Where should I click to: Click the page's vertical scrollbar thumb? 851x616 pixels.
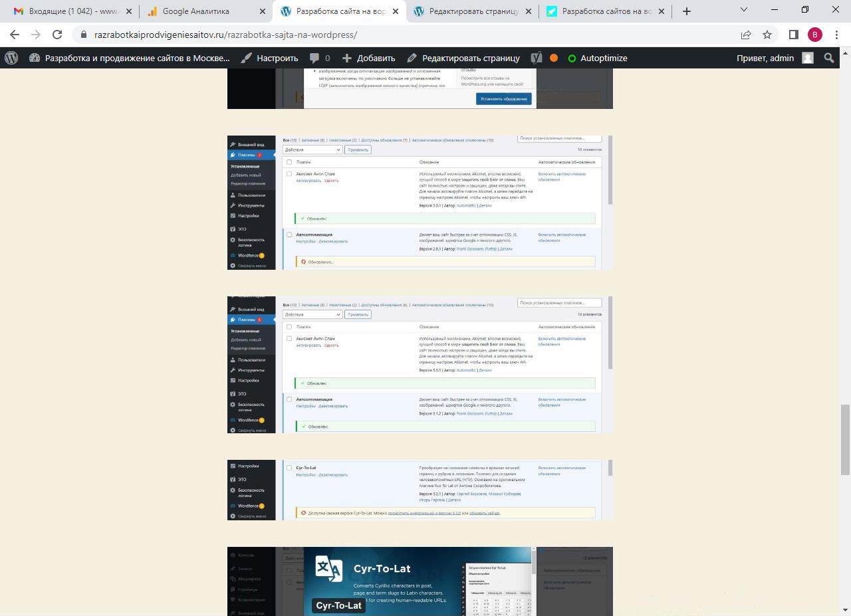[x=845, y=439]
